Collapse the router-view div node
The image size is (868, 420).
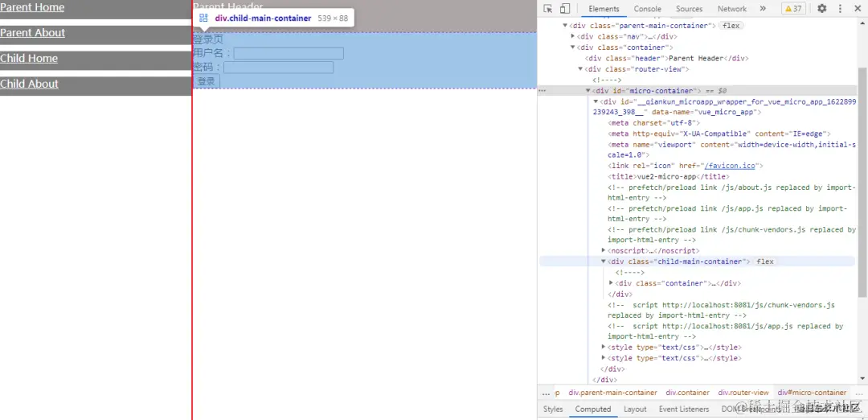point(580,69)
